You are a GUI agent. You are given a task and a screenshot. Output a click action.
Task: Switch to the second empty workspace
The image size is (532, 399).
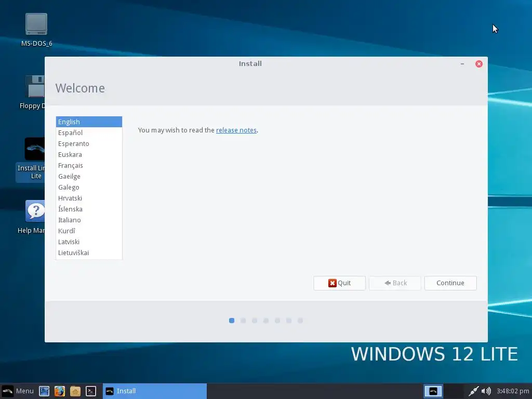tap(454, 391)
